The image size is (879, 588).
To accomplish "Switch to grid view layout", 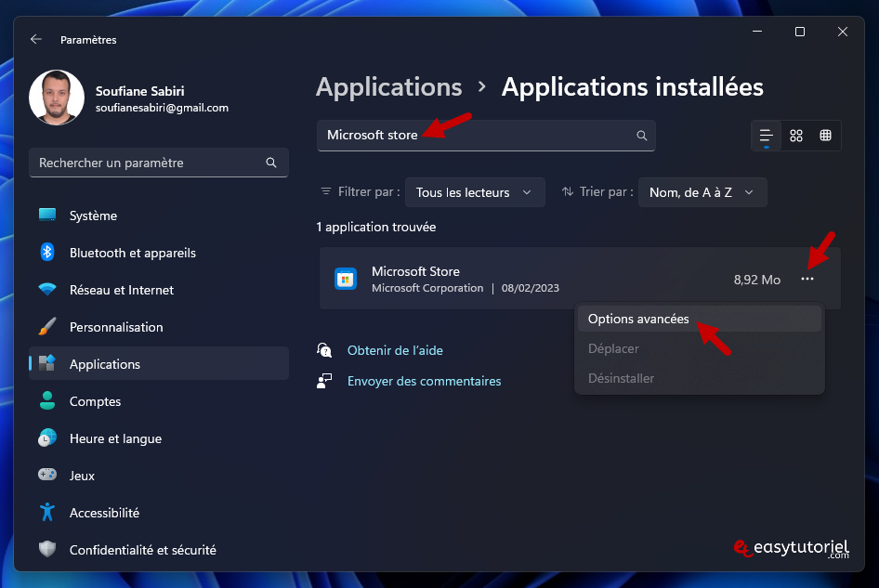I will click(x=796, y=136).
